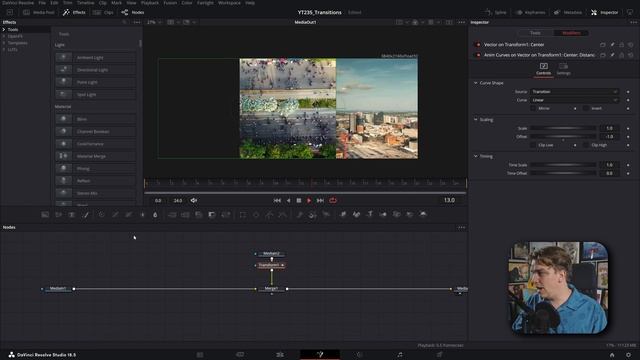640x360 pixels.
Task: Open the viewer zoom 27% dropdown
Action: 154,22
